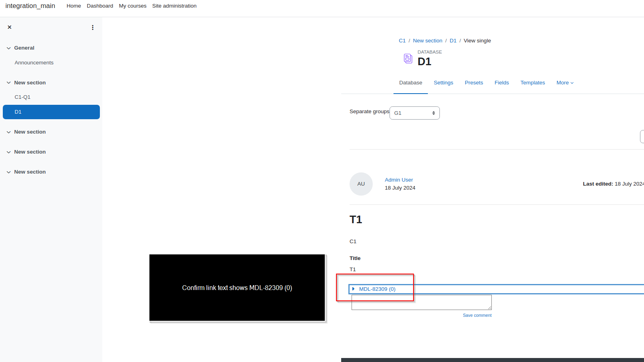Select D1 in course index
This screenshot has height=362, width=644.
click(51, 112)
